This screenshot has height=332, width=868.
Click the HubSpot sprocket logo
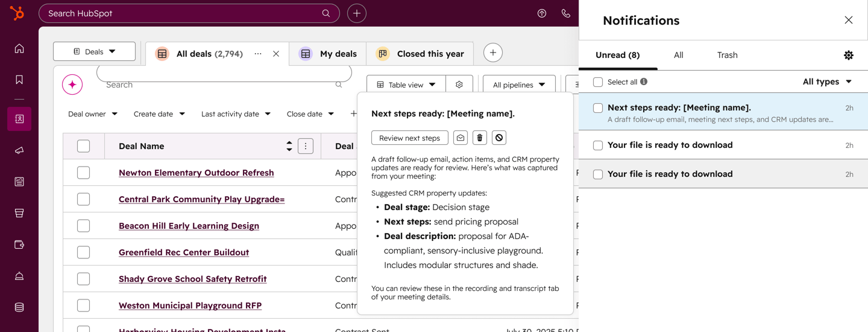click(x=17, y=13)
